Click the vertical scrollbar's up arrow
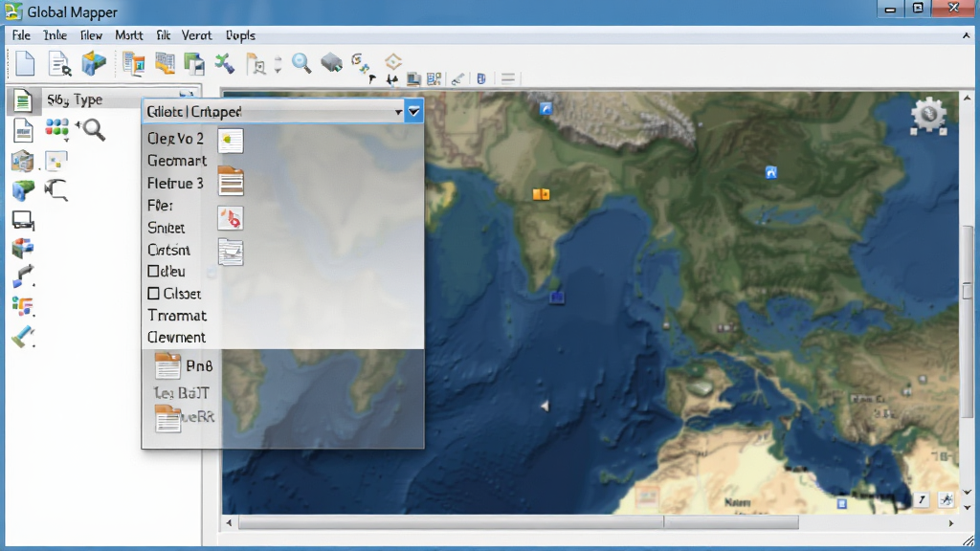 point(968,99)
